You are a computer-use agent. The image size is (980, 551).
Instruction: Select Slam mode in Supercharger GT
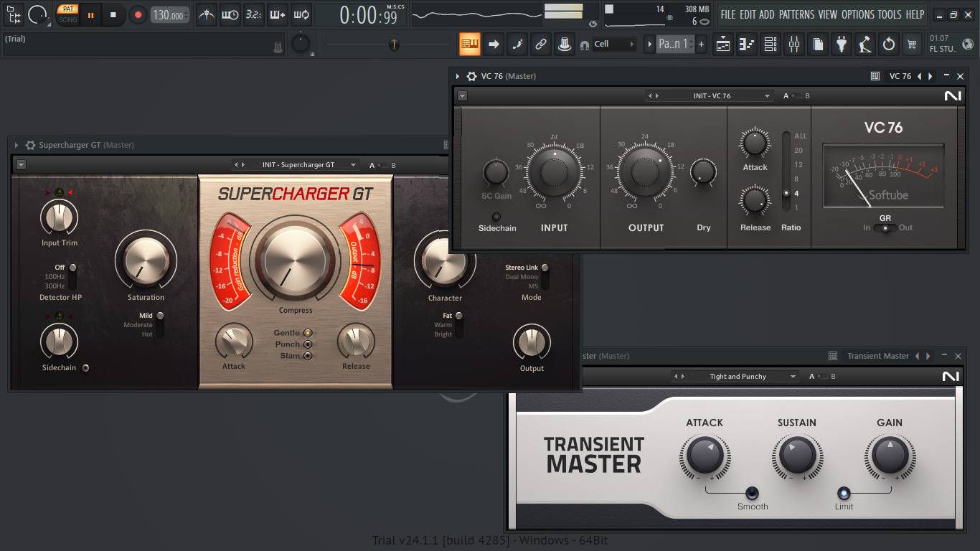308,356
